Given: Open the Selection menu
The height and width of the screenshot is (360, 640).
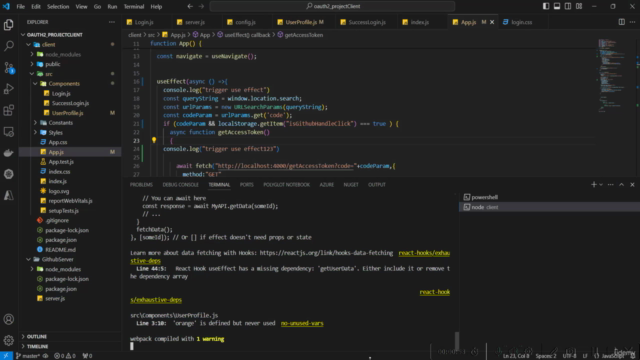Looking at the screenshot, I should (58, 7).
